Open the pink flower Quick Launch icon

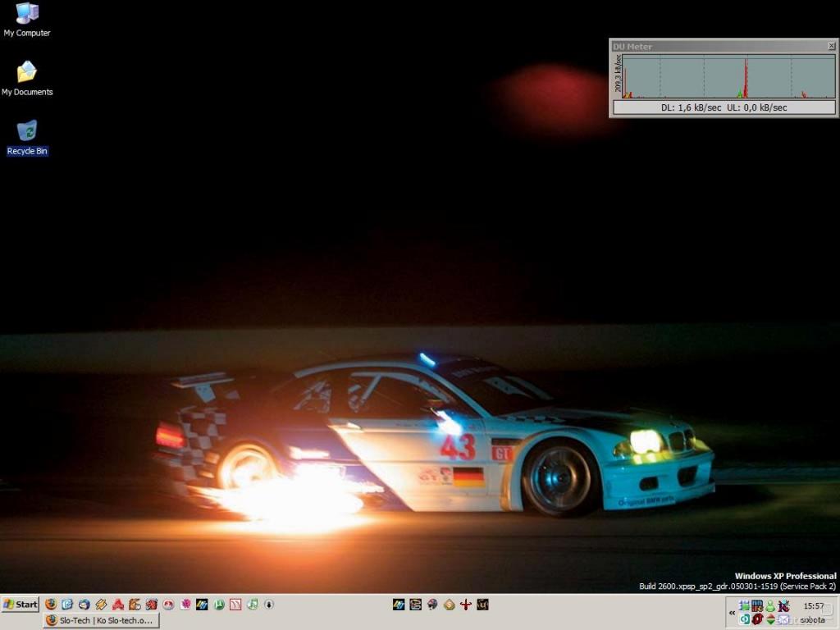pos(185,605)
